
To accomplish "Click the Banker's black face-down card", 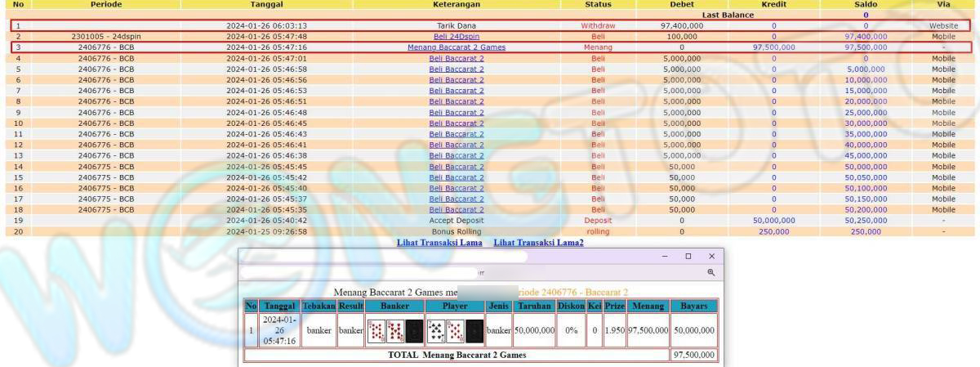I will tap(414, 330).
